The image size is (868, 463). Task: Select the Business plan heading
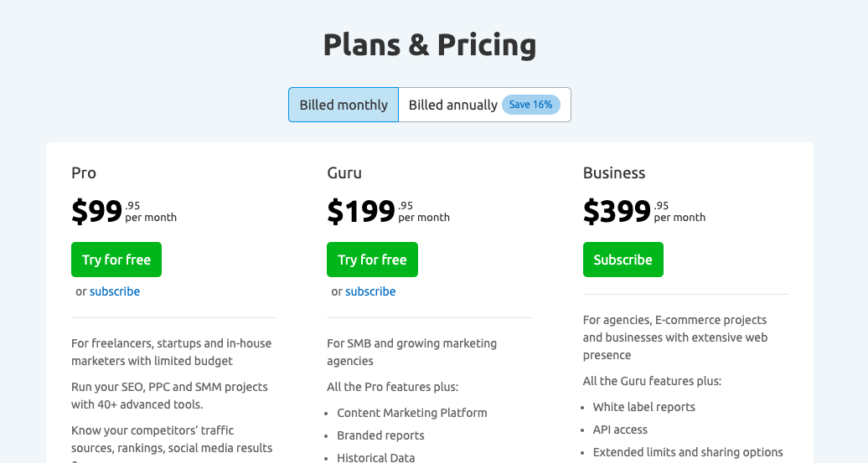tap(614, 173)
